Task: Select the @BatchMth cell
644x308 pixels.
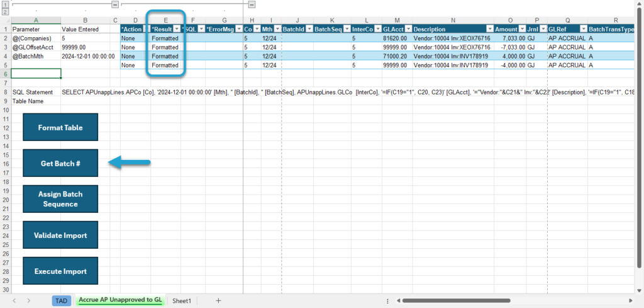Action: tap(36, 56)
